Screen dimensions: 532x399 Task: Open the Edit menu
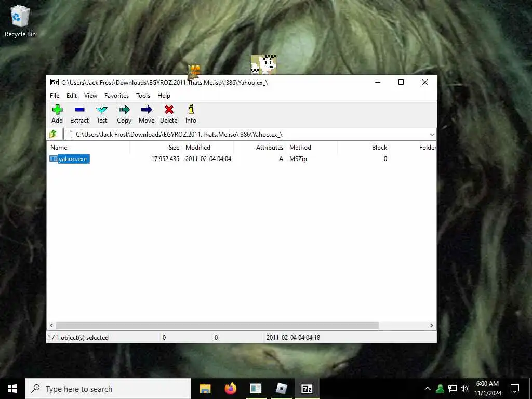(x=72, y=96)
